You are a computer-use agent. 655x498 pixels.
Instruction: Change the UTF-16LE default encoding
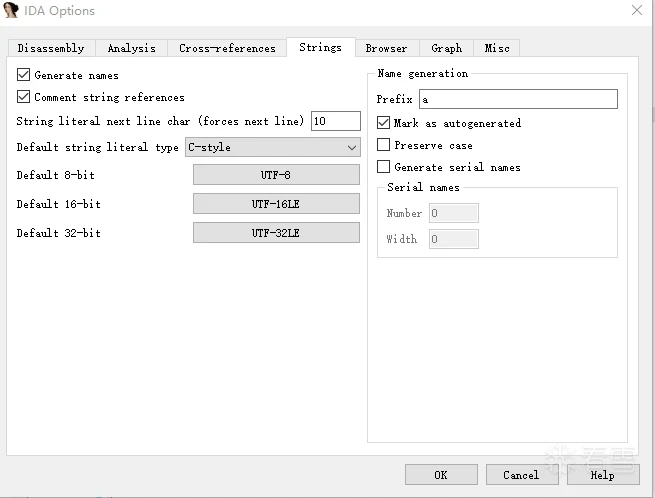click(x=276, y=204)
